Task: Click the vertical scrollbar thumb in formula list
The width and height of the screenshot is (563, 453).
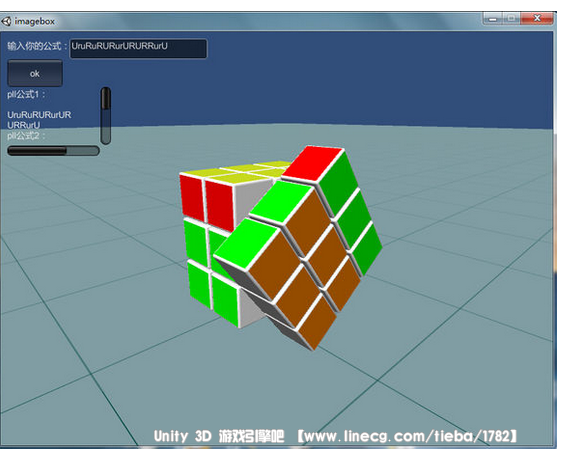Action: [x=106, y=98]
